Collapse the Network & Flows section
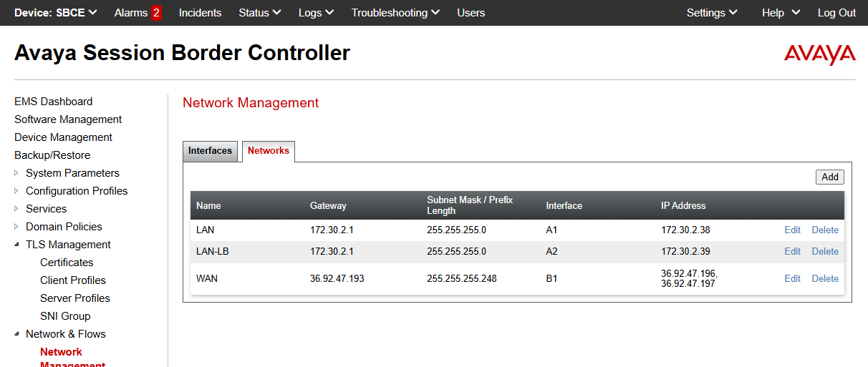 17,334
